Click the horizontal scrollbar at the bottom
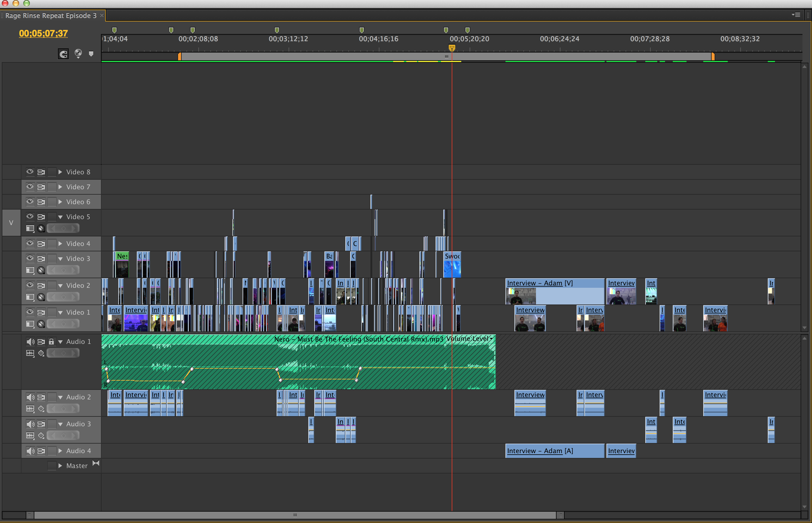 (x=295, y=515)
